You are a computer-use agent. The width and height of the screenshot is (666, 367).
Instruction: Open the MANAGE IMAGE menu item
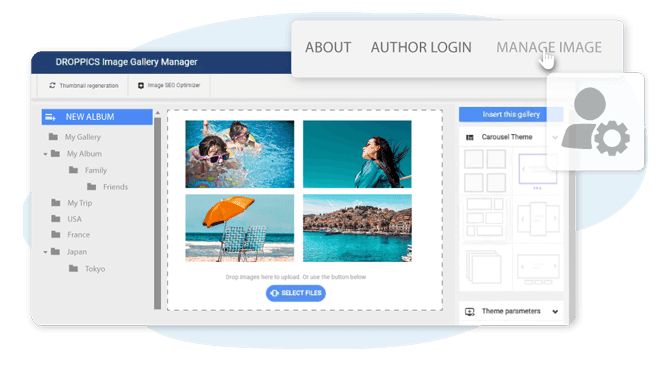coord(549,47)
